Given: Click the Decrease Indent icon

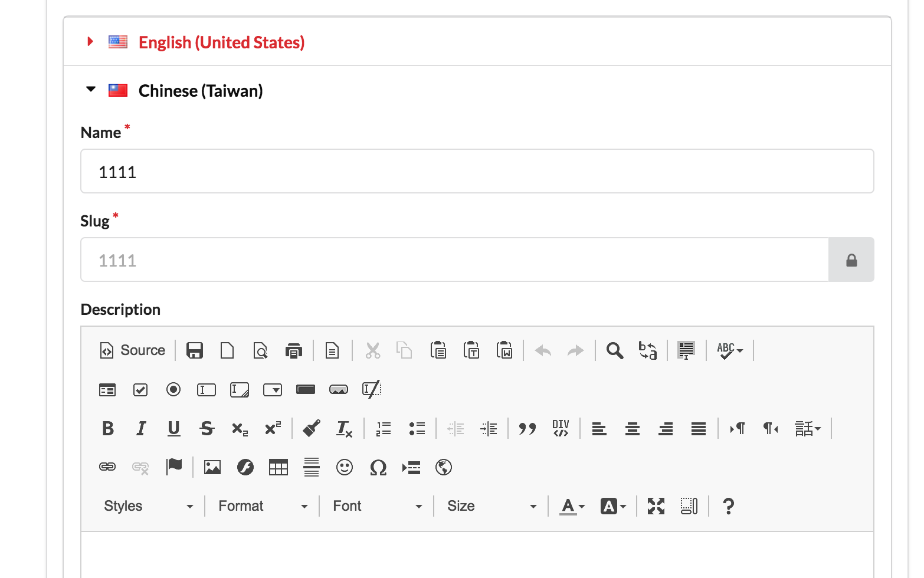Looking at the screenshot, I should click(456, 428).
